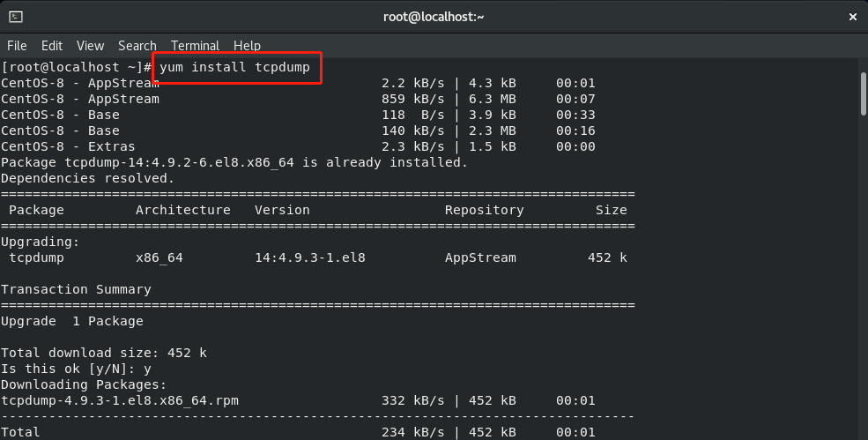868x440 pixels.
Task: Click the Architecture column header text
Action: 183,211
